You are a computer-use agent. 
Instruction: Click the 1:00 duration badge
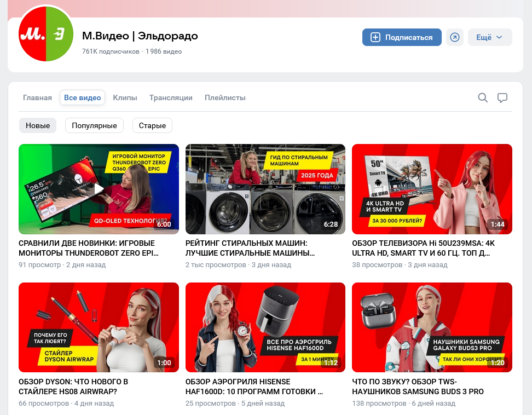pos(164,363)
